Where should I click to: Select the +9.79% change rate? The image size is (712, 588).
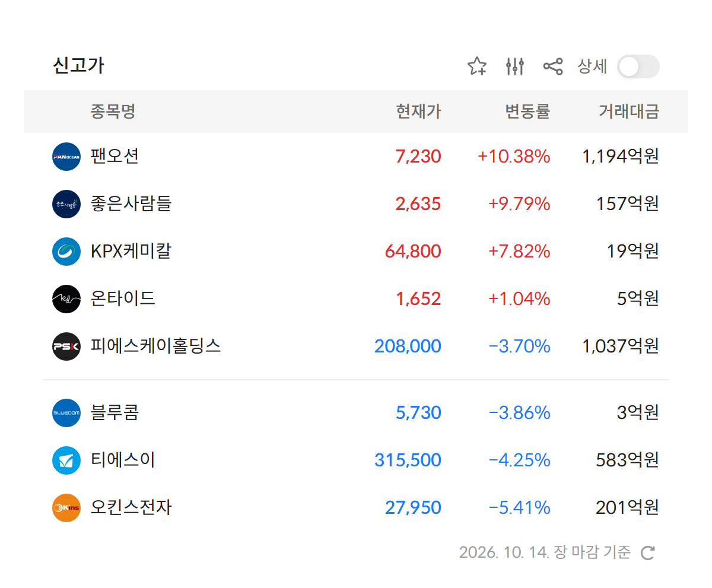(519, 204)
